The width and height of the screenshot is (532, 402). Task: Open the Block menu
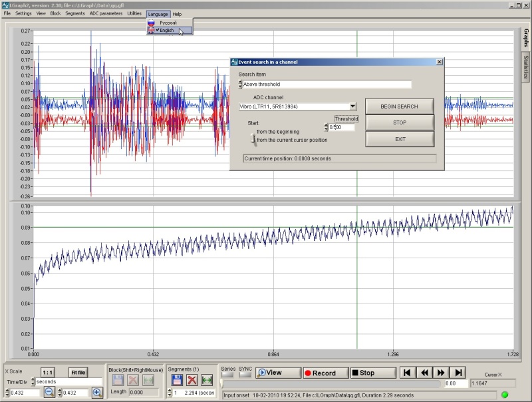point(55,13)
